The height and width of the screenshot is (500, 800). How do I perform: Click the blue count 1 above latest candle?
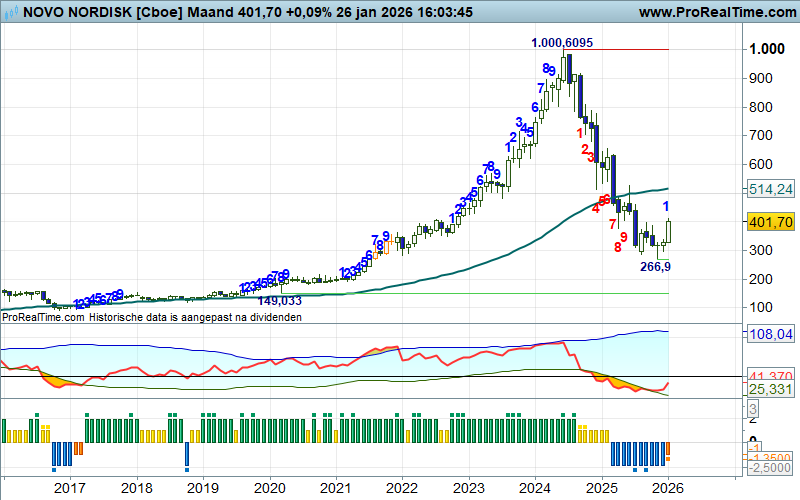(666, 207)
